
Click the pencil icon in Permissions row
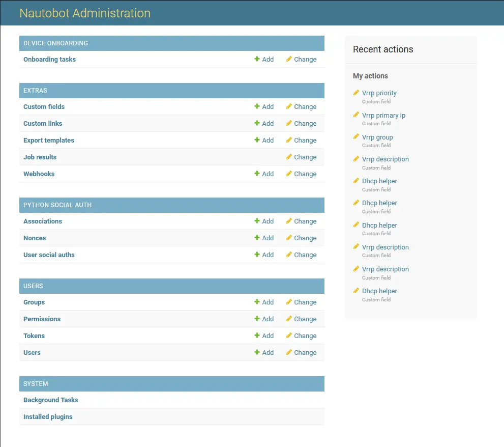click(289, 319)
